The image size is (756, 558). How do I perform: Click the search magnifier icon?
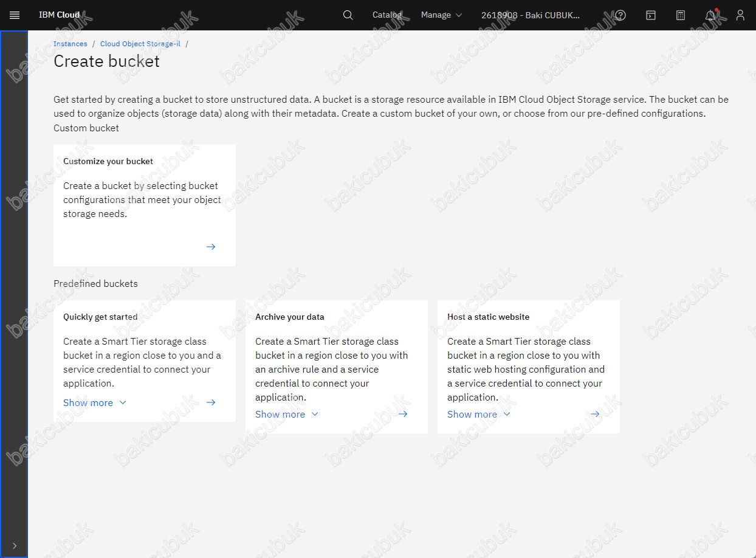(x=348, y=15)
